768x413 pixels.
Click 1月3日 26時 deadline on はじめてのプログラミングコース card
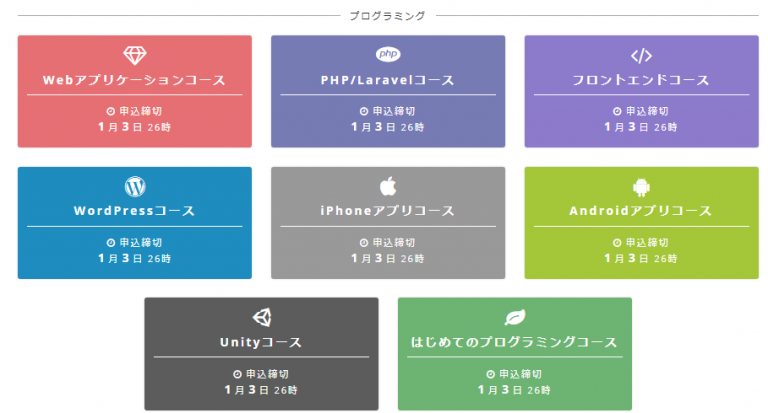514,390
